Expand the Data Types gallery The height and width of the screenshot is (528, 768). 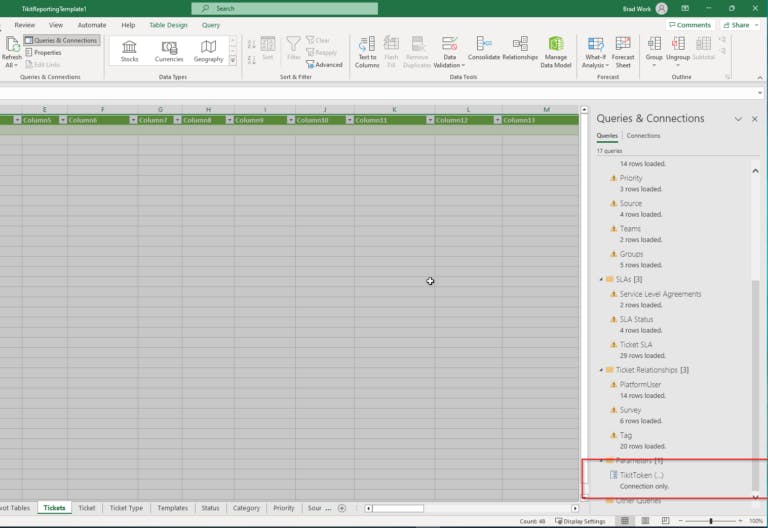233,61
